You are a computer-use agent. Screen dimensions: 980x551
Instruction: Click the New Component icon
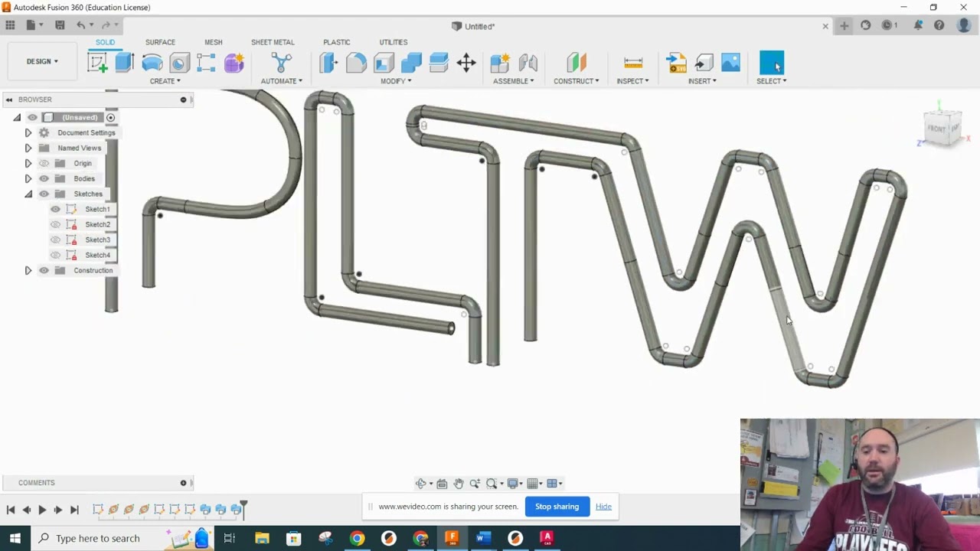tap(500, 63)
